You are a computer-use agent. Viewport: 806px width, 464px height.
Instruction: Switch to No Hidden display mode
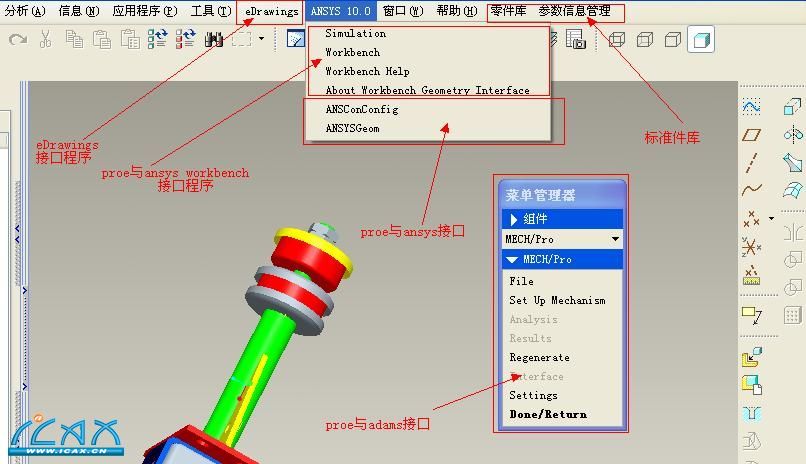[672, 40]
